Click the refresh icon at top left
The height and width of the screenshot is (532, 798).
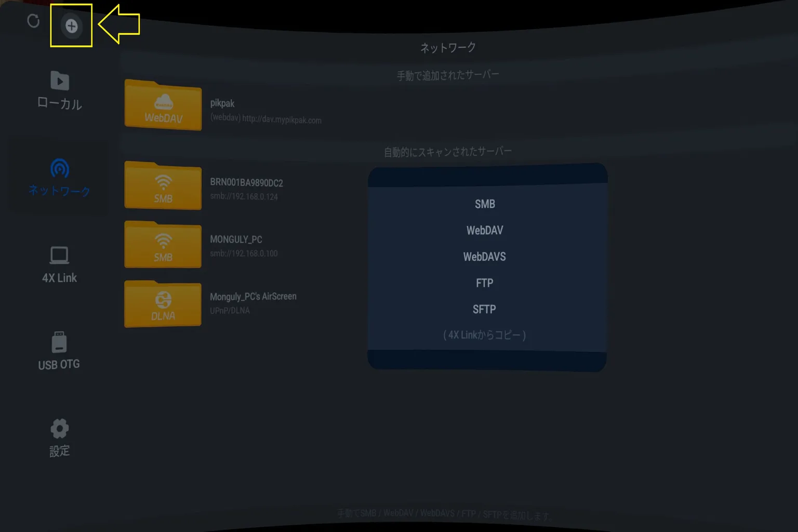(x=33, y=21)
